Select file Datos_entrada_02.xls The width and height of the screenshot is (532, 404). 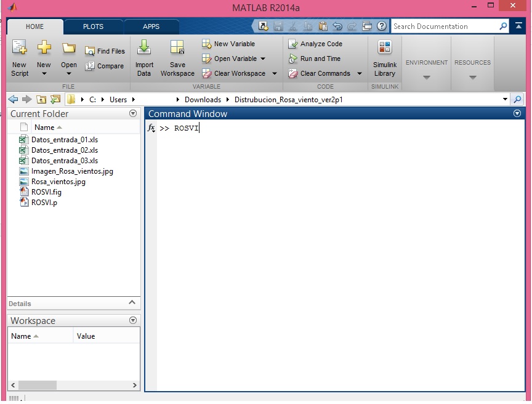coord(58,150)
